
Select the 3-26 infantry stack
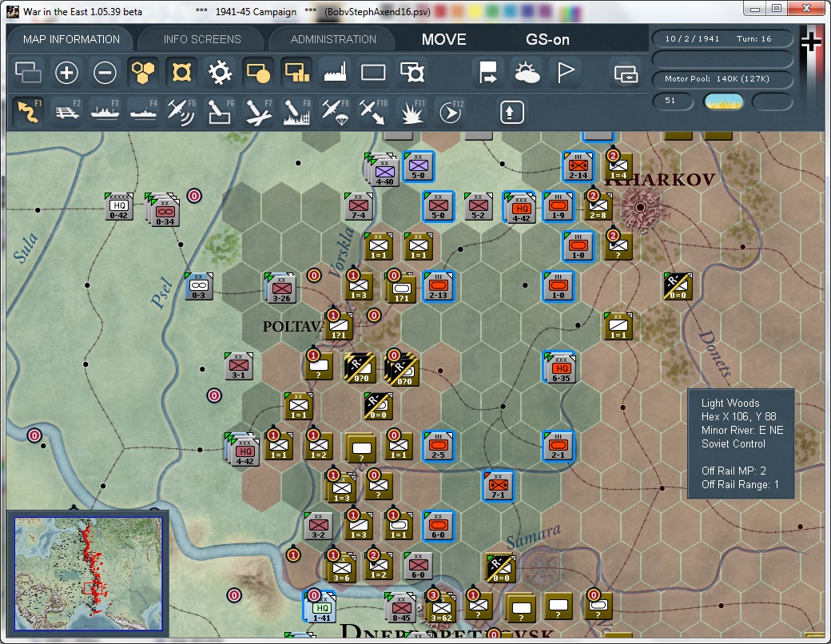coord(280,288)
